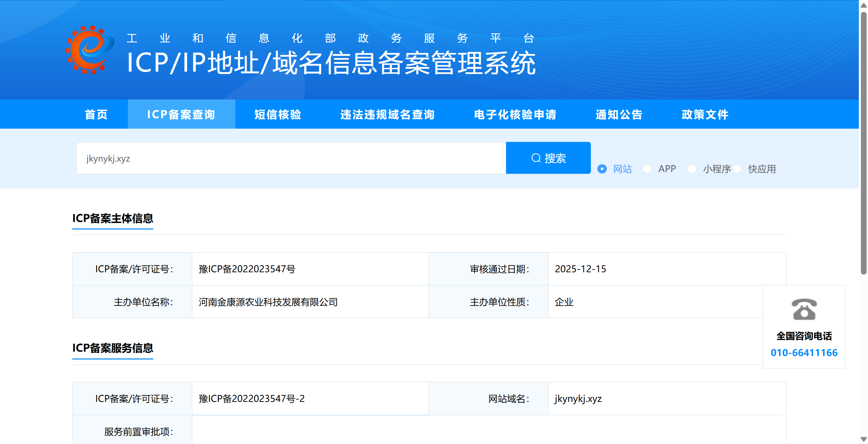The image size is (868, 444).
Task: Click the hotline number 010-66411166
Action: click(804, 353)
